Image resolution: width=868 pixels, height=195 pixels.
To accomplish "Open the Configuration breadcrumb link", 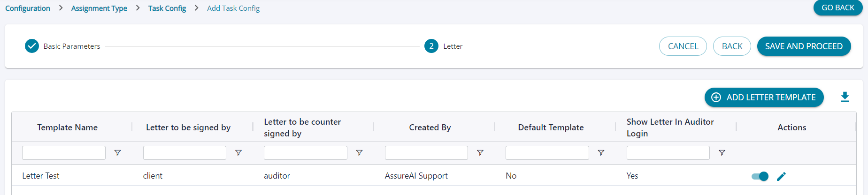I will point(28,8).
